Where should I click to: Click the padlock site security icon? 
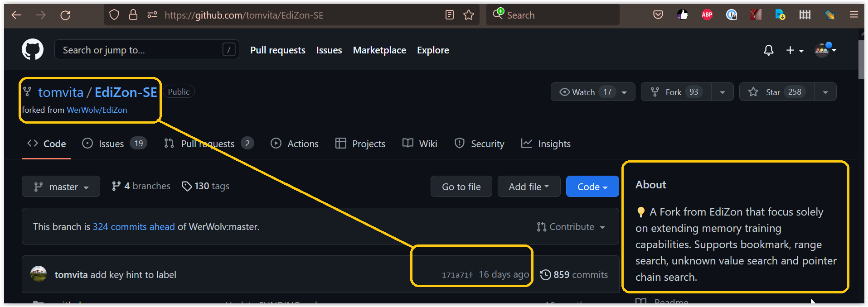tap(133, 15)
